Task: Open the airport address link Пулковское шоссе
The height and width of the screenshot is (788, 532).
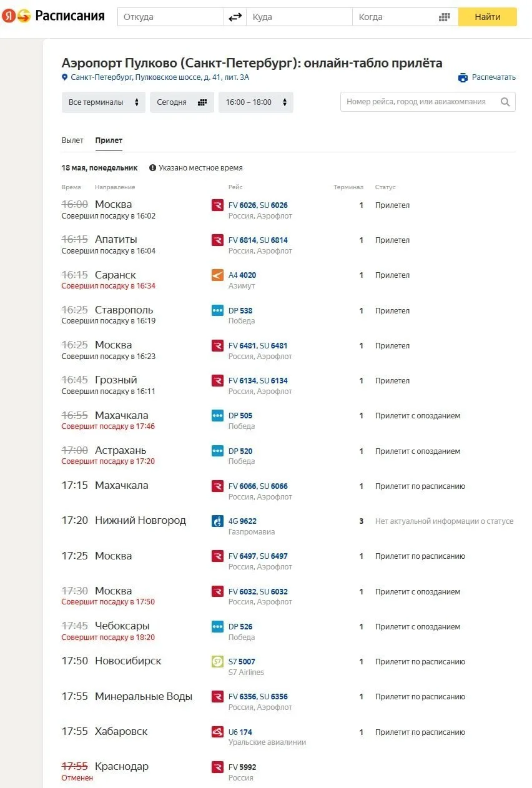Action: (160, 77)
